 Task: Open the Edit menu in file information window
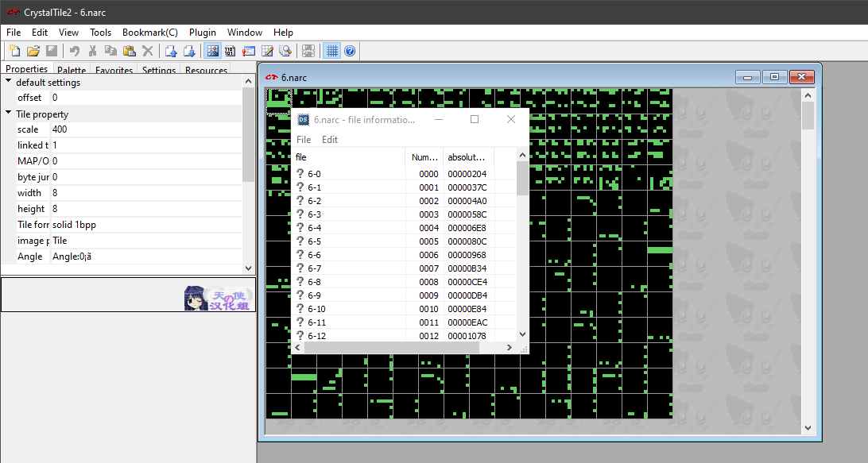point(330,139)
